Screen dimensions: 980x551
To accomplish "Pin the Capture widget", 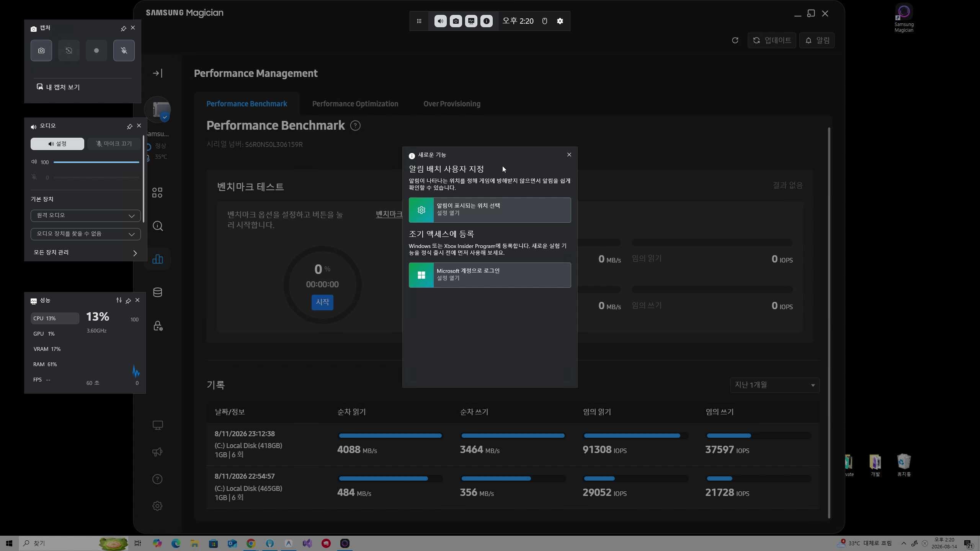I will (x=123, y=28).
